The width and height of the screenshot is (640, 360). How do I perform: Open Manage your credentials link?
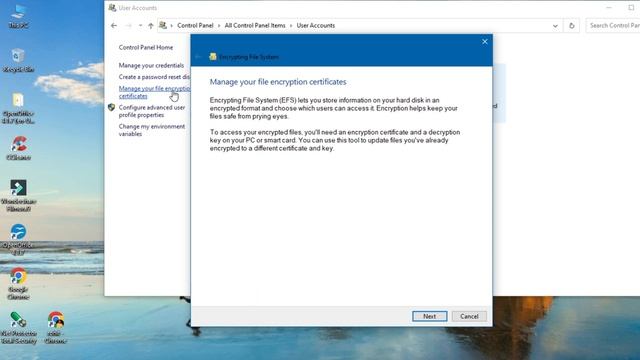[151, 65]
